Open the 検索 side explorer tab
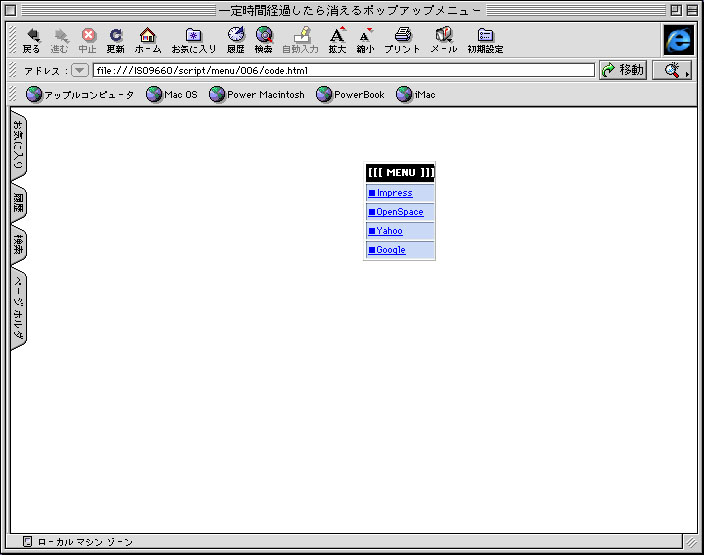 coord(18,245)
